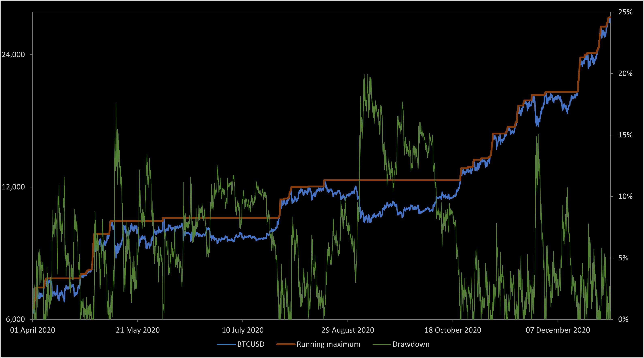Click the 10 July 2020 date label
644x358 pixels.
coord(243,330)
